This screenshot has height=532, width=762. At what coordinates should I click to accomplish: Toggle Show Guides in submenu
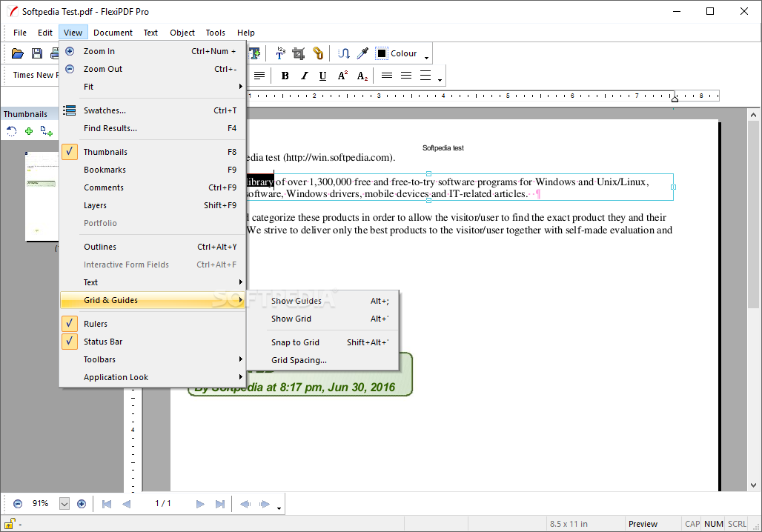point(323,302)
